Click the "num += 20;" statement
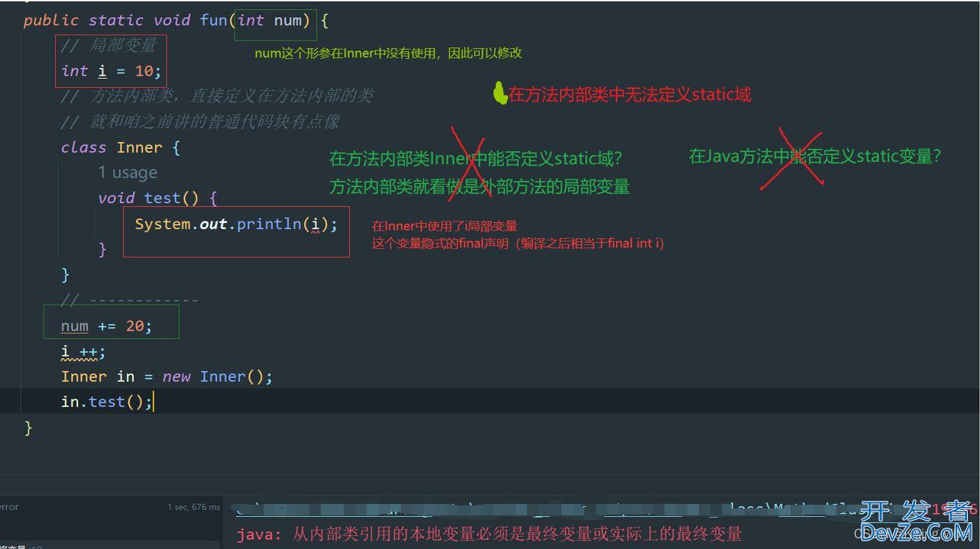 (107, 326)
